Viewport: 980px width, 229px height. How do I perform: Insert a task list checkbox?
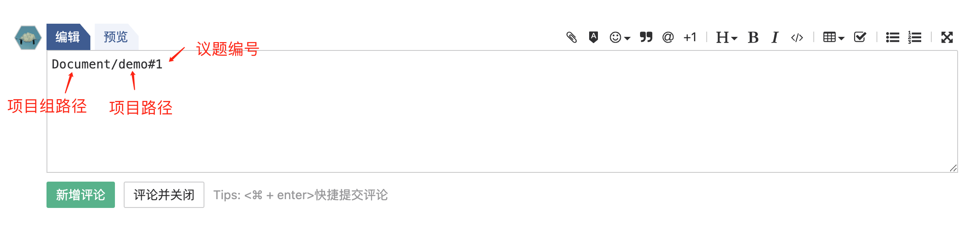tap(860, 37)
